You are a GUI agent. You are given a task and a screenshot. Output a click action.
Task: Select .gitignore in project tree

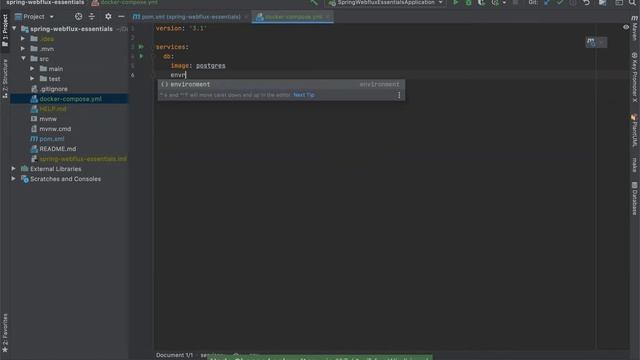tap(54, 89)
